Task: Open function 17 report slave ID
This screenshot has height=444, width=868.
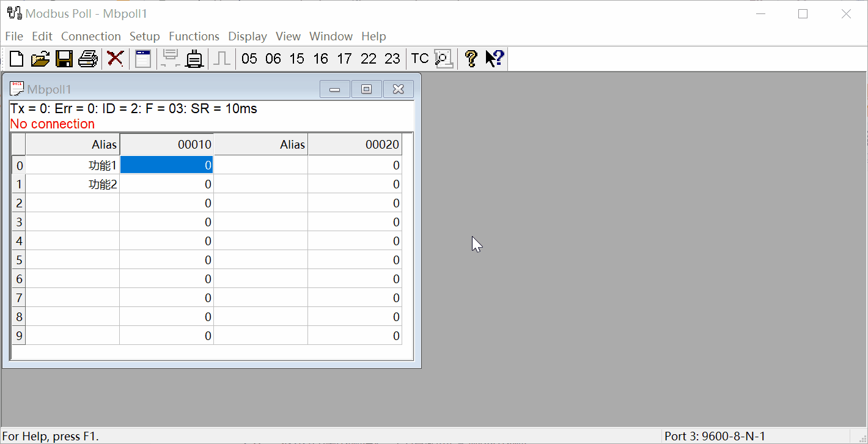Action: (x=345, y=59)
